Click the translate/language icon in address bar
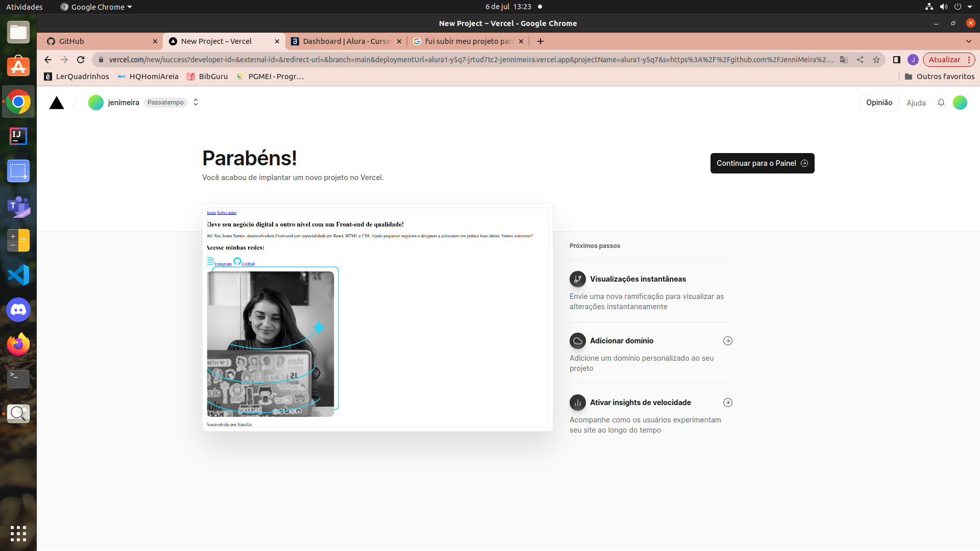Image resolution: width=980 pixels, height=551 pixels. click(x=843, y=60)
